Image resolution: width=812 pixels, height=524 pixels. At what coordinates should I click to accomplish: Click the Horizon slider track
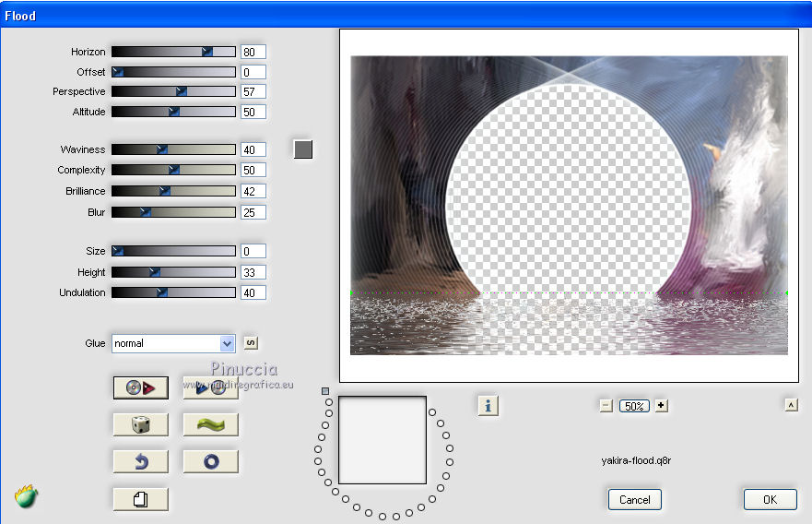173,52
